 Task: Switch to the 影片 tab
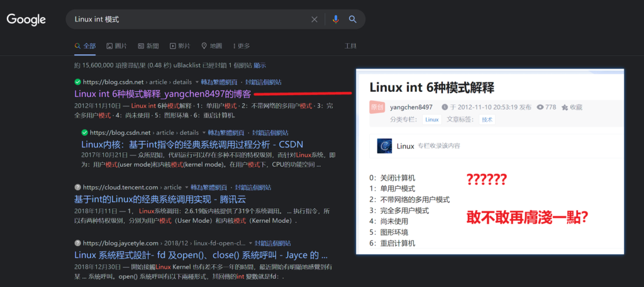pyautogui.click(x=180, y=46)
